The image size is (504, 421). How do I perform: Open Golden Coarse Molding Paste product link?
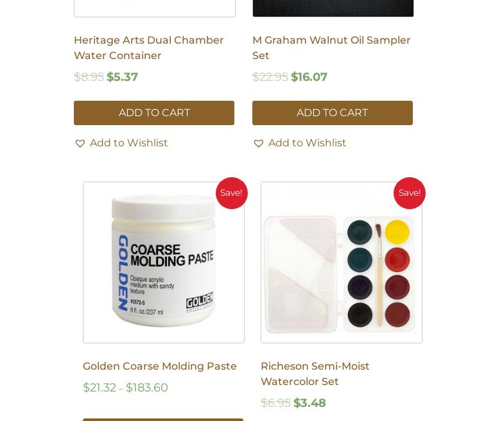coord(160,366)
